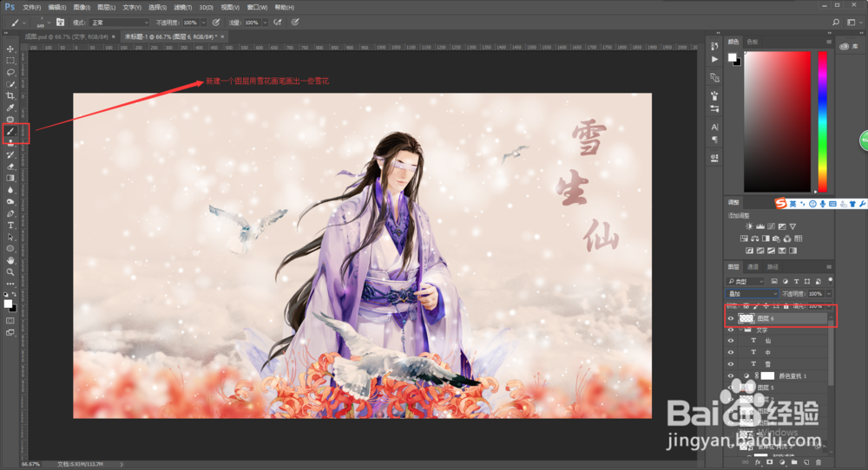This screenshot has width=868, height=470.
Task: Select the Horizontal Type tool
Action: 10,225
